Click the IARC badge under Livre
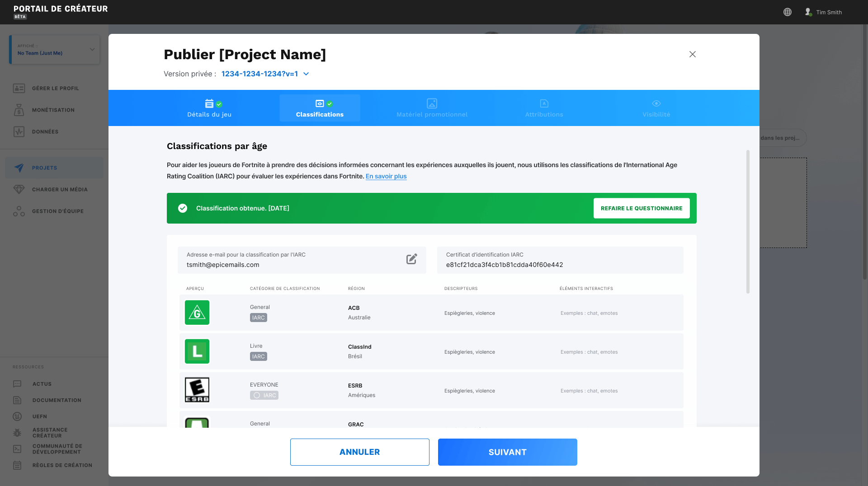The image size is (868, 486). [259, 356]
